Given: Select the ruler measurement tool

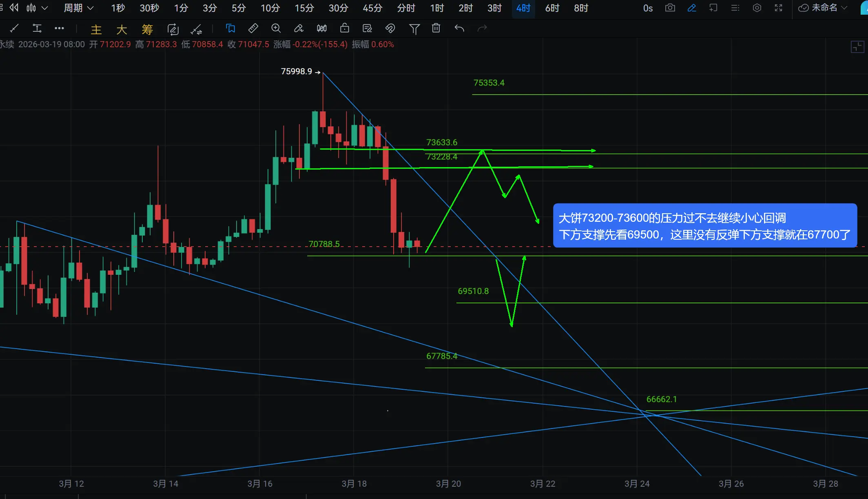Looking at the screenshot, I should 253,28.
